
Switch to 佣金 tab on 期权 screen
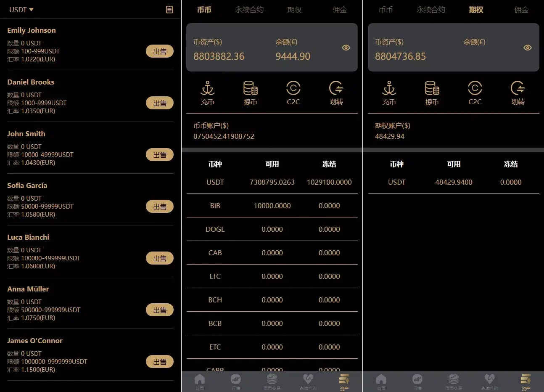click(x=521, y=10)
